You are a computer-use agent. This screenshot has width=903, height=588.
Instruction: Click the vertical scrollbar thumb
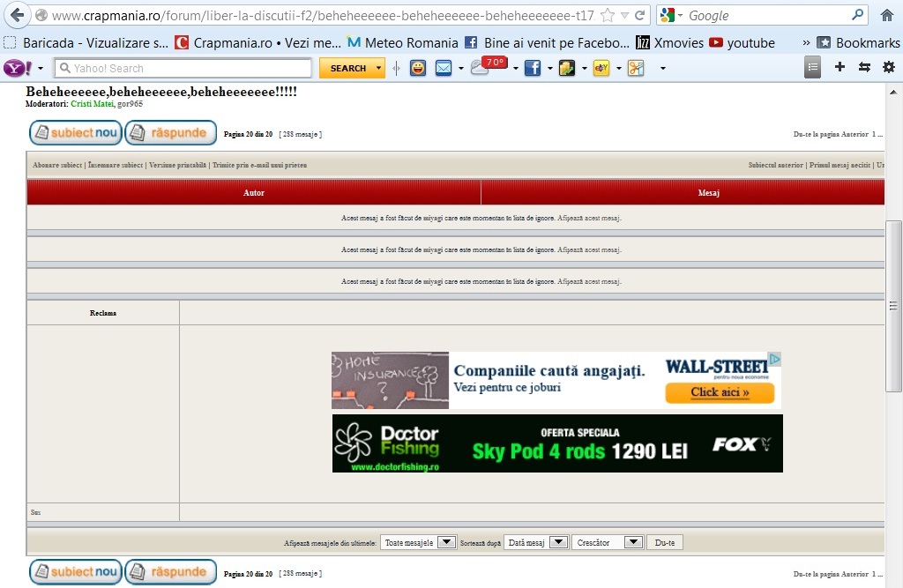(893, 306)
